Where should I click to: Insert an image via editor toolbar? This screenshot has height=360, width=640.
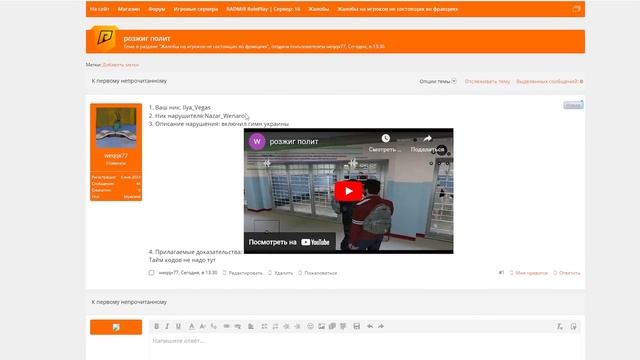(x=321, y=326)
